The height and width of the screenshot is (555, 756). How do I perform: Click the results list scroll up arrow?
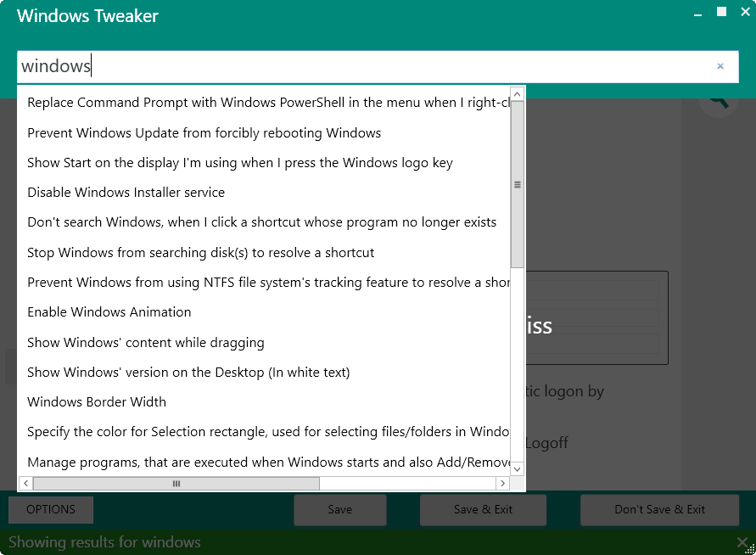pos(518,94)
